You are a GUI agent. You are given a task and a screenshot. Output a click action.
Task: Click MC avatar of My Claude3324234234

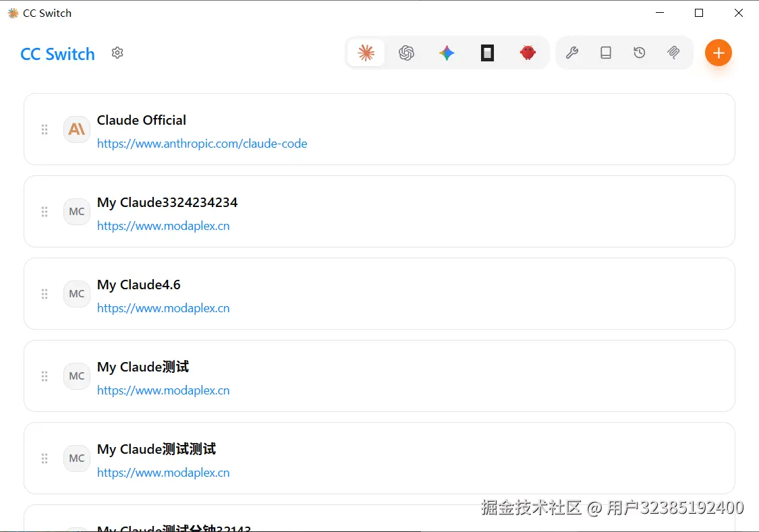point(76,211)
